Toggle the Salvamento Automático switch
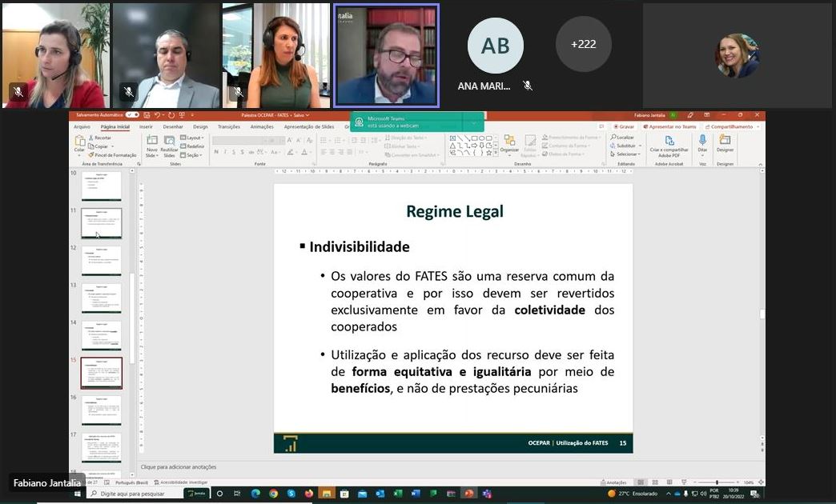Viewport: 836px width, 504px height. pyautogui.click(x=132, y=115)
